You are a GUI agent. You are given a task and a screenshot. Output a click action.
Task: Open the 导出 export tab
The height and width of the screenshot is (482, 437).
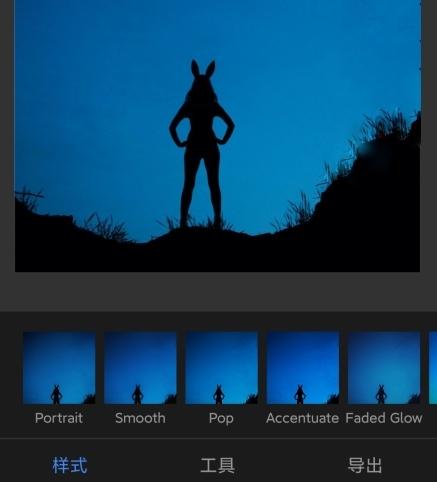point(365,465)
